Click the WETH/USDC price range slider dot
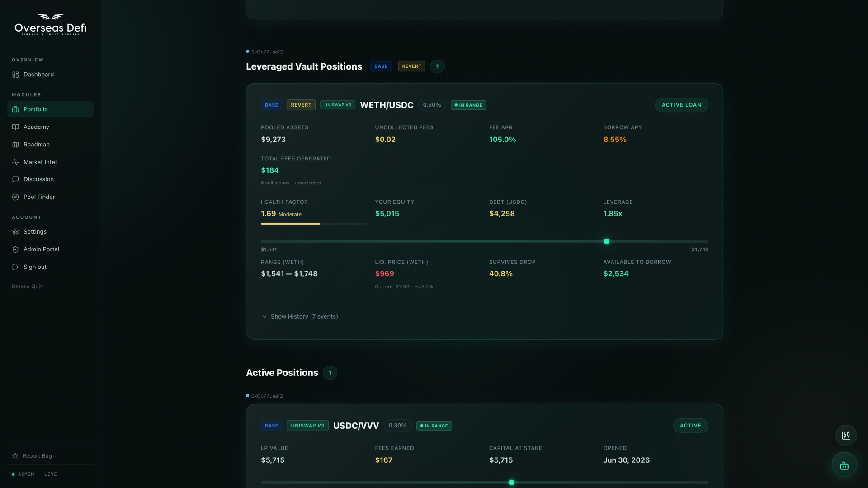Image resolution: width=868 pixels, height=488 pixels. pos(607,241)
